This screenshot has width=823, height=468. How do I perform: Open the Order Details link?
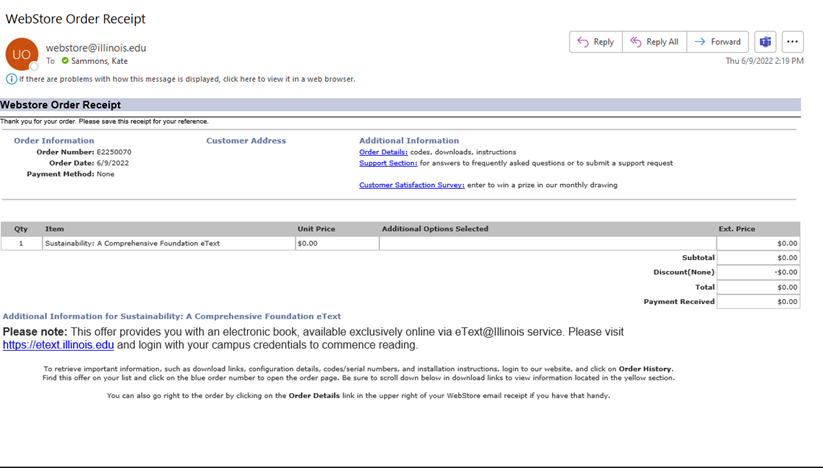383,152
